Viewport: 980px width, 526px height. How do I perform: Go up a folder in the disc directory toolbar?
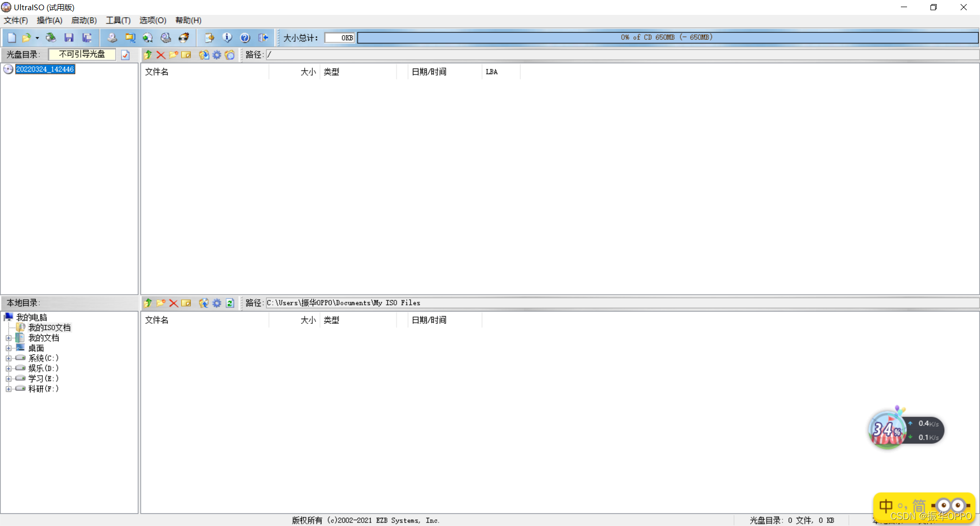click(x=148, y=55)
